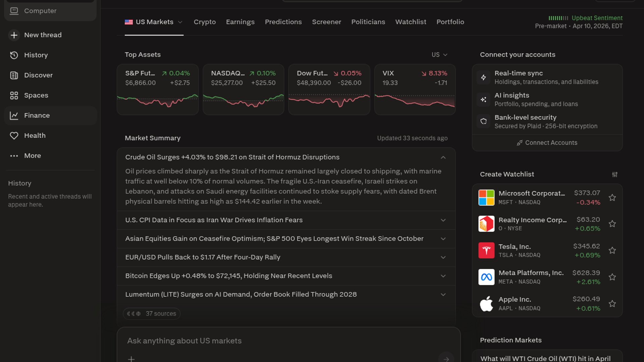Image resolution: width=644 pixels, height=362 pixels.
Task: Collapse the Crude Oil Surges summary
Action: pyautogui.click(x=443, y=158)
